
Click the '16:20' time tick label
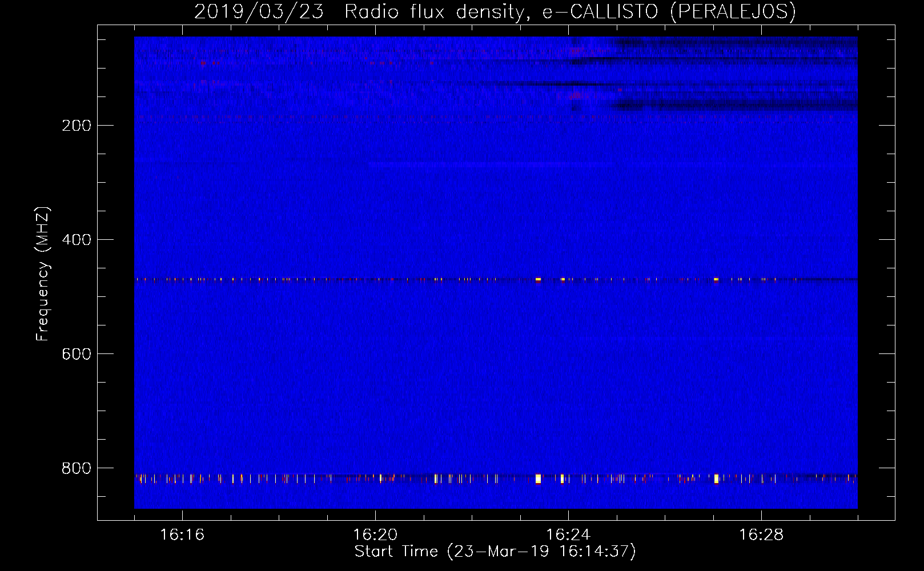[x=375, y=535]
